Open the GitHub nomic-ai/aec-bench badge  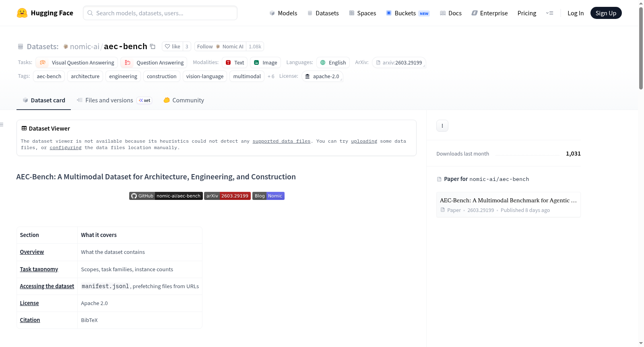click(x=166, y=196)
